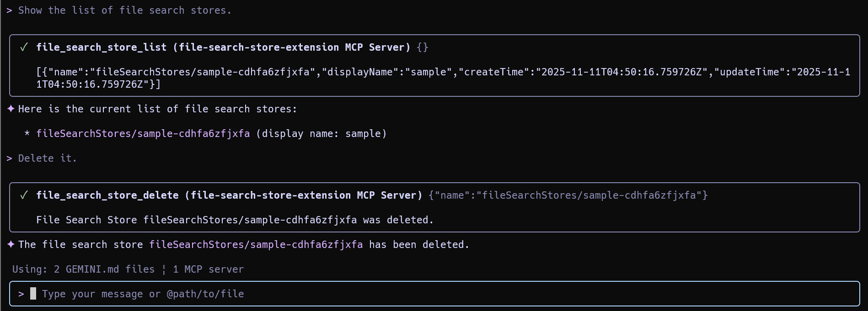Click the asterisk bullet before the store name
The width and height of the screenshot is (868, 311).
[27, 134]
